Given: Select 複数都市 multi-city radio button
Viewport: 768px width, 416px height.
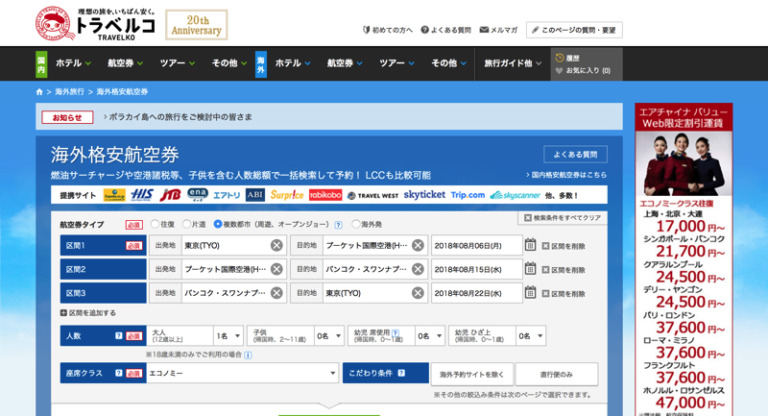Looking at the screenshot, I should [x=218, y=224].
